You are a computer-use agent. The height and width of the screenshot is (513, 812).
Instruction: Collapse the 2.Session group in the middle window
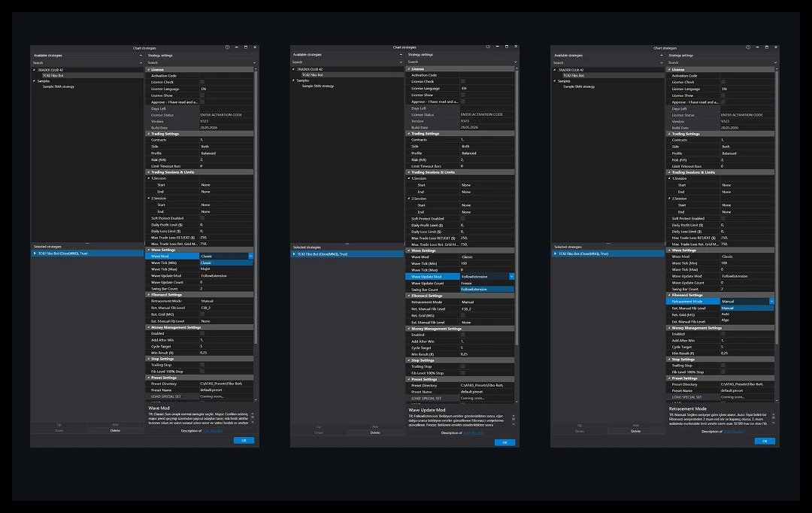tap(409, 199)
